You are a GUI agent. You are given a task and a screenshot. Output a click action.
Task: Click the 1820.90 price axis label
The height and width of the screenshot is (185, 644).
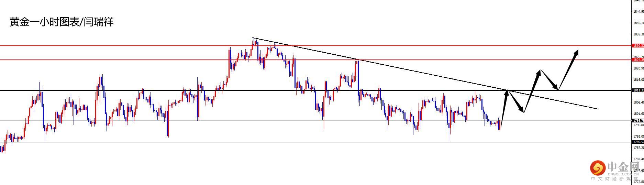639,68
